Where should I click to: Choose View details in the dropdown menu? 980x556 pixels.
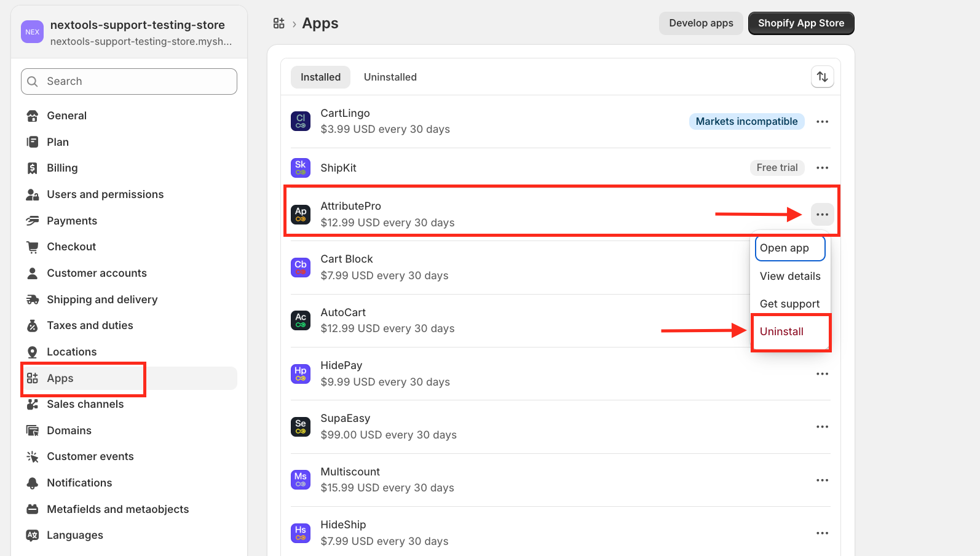[790, 276]
